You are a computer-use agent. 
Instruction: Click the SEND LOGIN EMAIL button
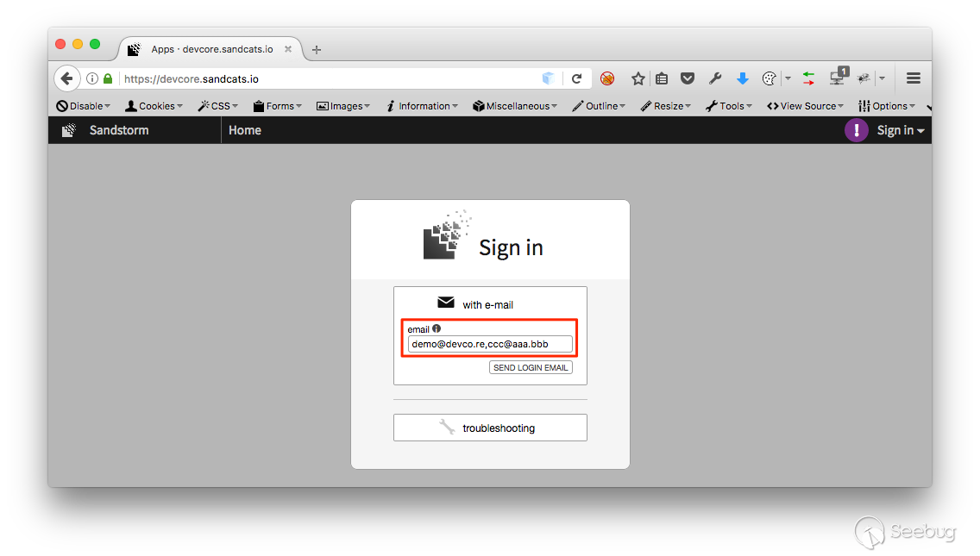pos(531,367)
